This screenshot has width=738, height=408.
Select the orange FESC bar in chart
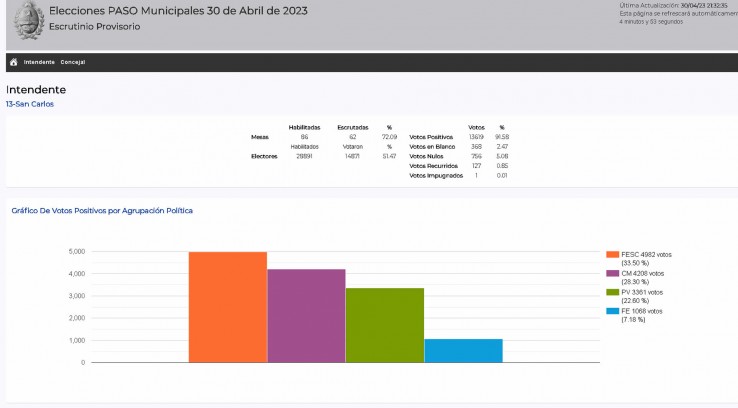pyautogui.click(x=228, y=307)
